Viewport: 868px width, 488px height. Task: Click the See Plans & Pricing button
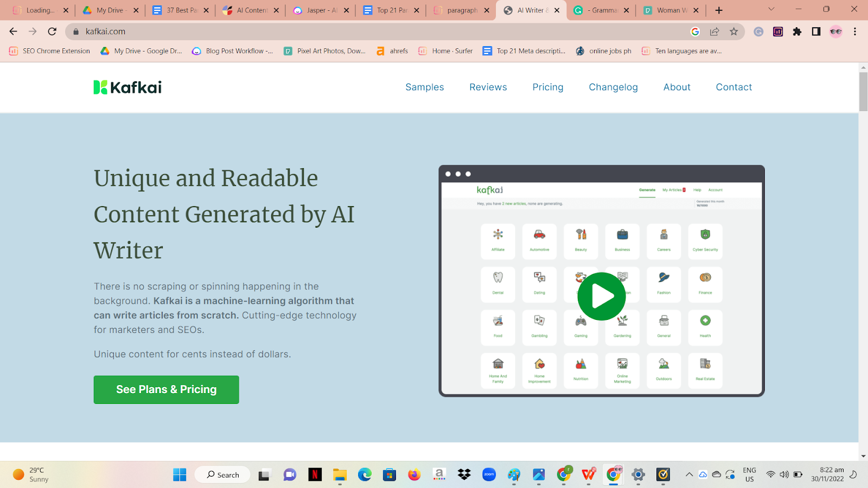pos(167,389)
